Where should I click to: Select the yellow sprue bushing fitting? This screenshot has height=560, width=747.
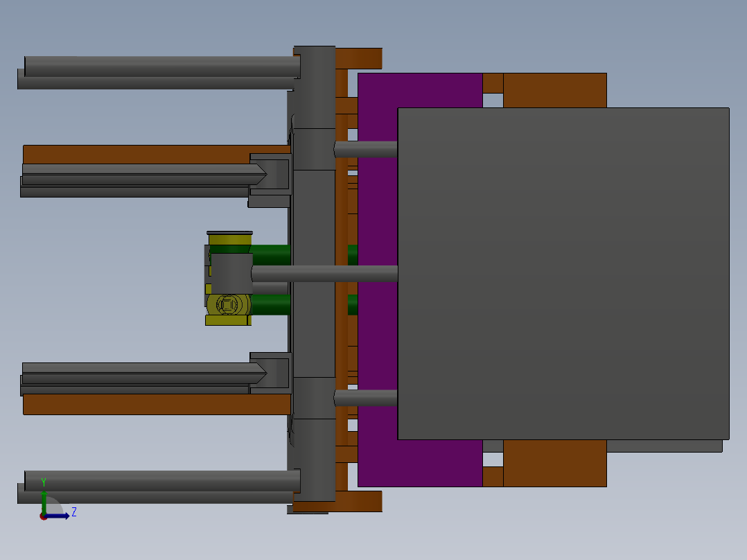coord(229,238)
